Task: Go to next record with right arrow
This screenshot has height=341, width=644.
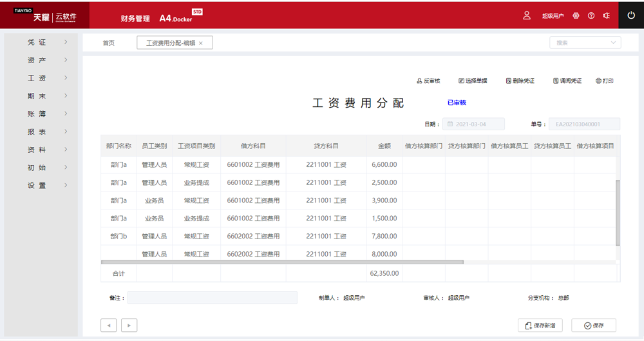Action: tap(129, 326)
